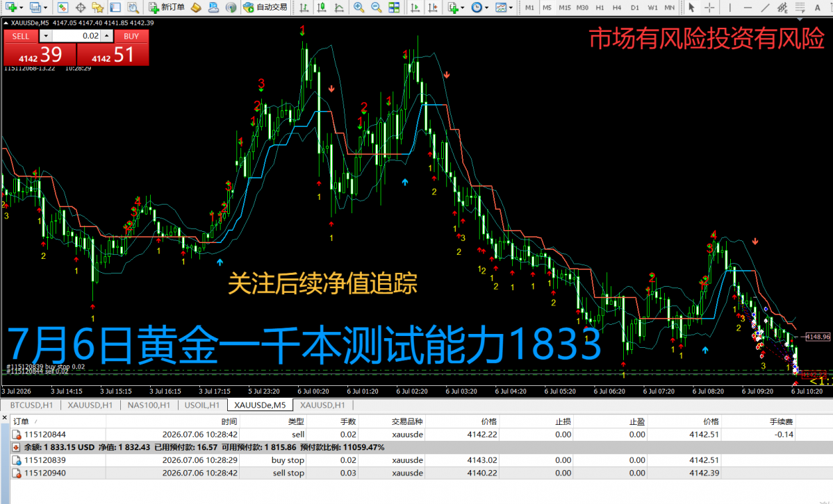Expand the profiles dropdown arrow
The width and height of the screenshot is (833, 504).
click(45, 8)
